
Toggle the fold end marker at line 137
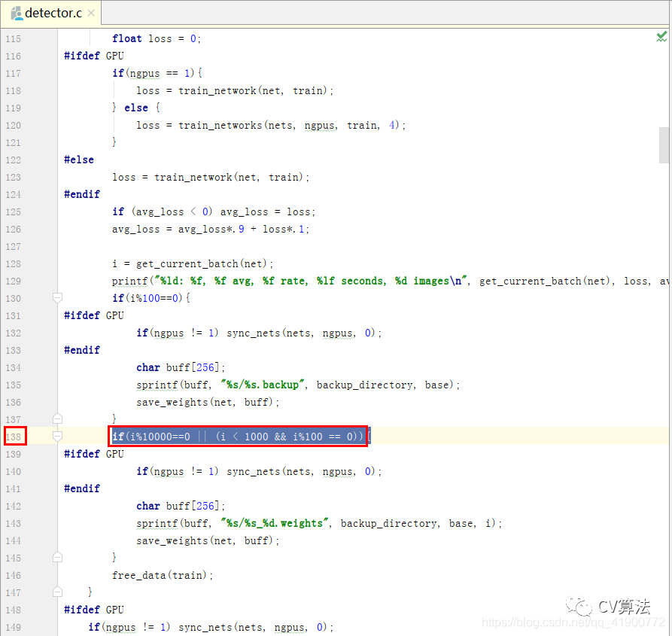tap(57, 418)
